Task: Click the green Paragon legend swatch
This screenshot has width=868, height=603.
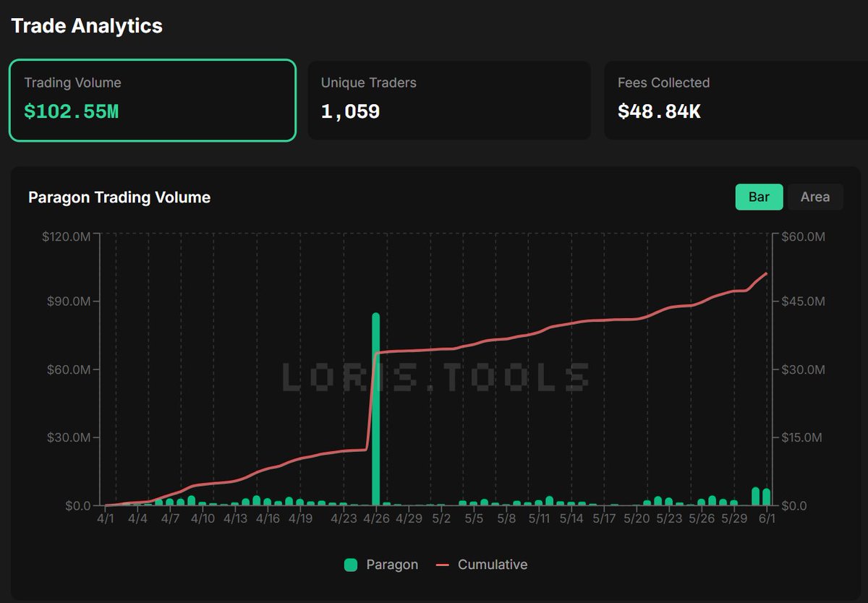Action: [x=351, y=565]
